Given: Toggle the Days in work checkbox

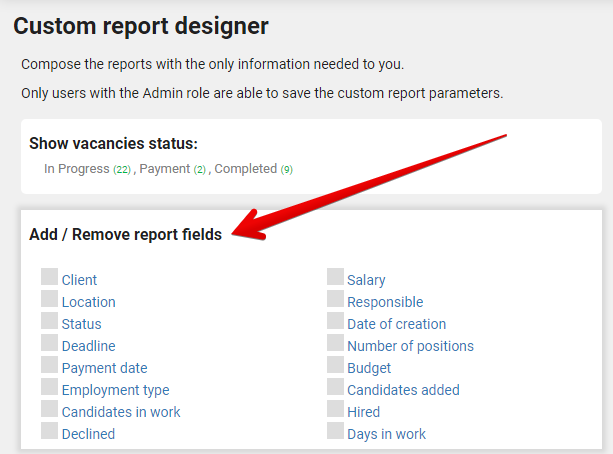Looking at the screenshot, I should click(x=335, y=431).
